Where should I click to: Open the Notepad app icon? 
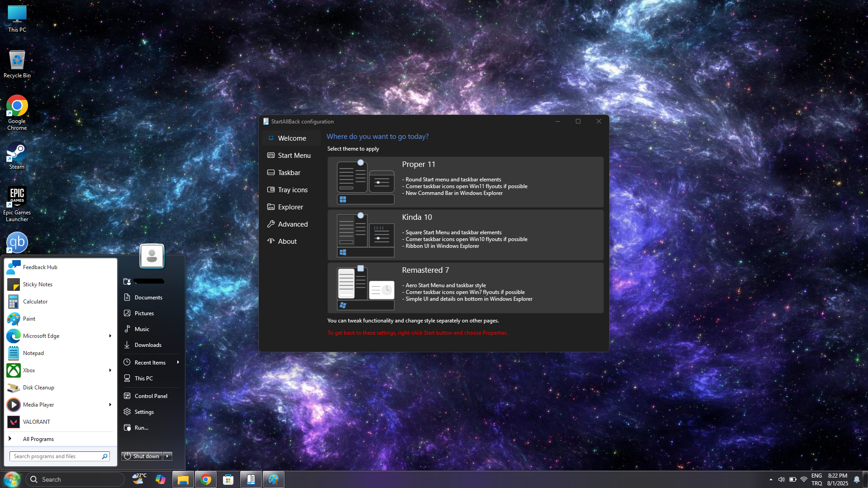[14, 353]
